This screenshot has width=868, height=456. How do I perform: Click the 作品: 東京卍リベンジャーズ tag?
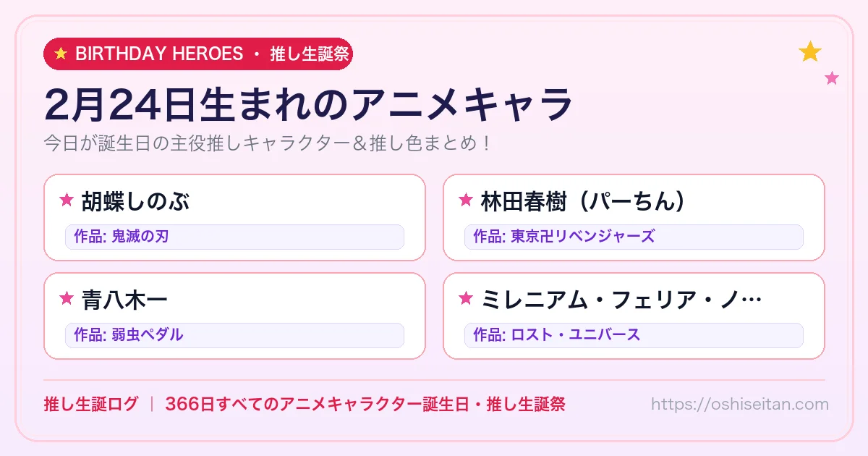(x=634, y=237)
